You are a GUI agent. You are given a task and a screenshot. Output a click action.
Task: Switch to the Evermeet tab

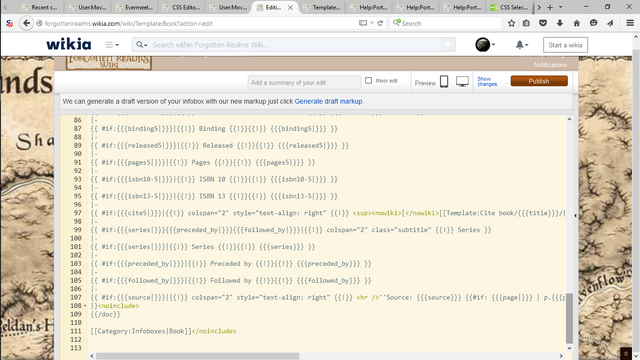click(x=135, y=7)
